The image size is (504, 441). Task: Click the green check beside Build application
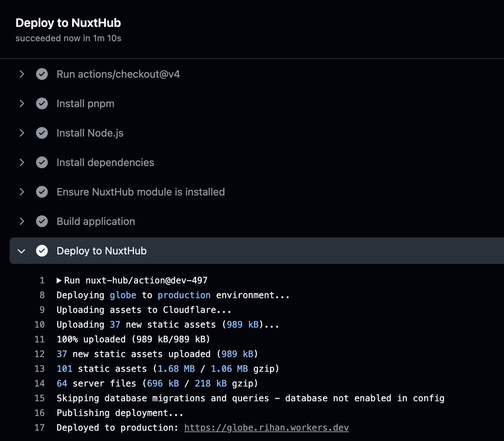click(42, 221)
